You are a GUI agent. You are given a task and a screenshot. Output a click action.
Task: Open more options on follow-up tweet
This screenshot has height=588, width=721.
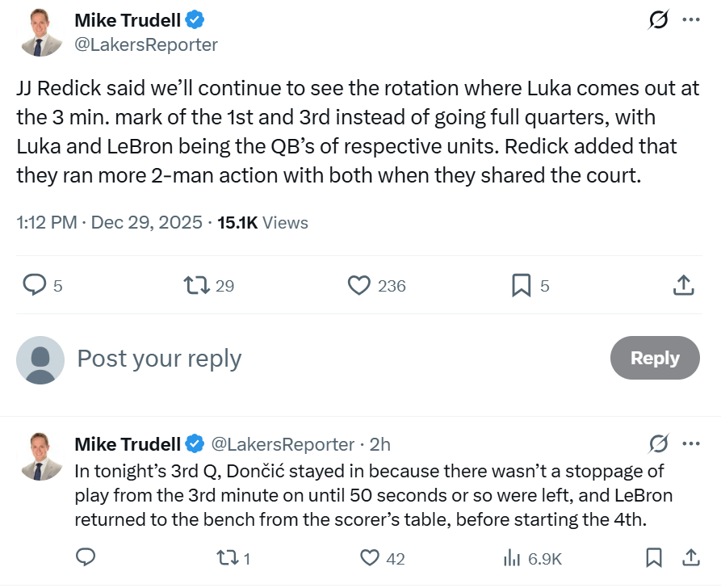point(691,443)
